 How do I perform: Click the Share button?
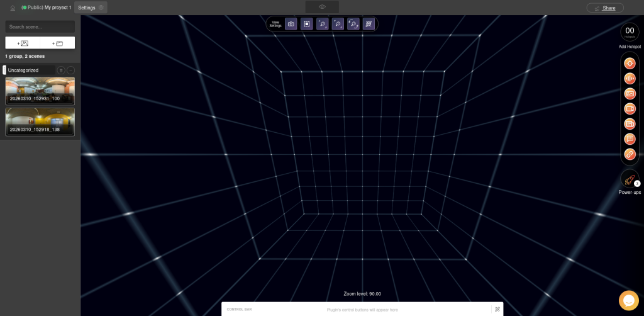click(604, 8)
